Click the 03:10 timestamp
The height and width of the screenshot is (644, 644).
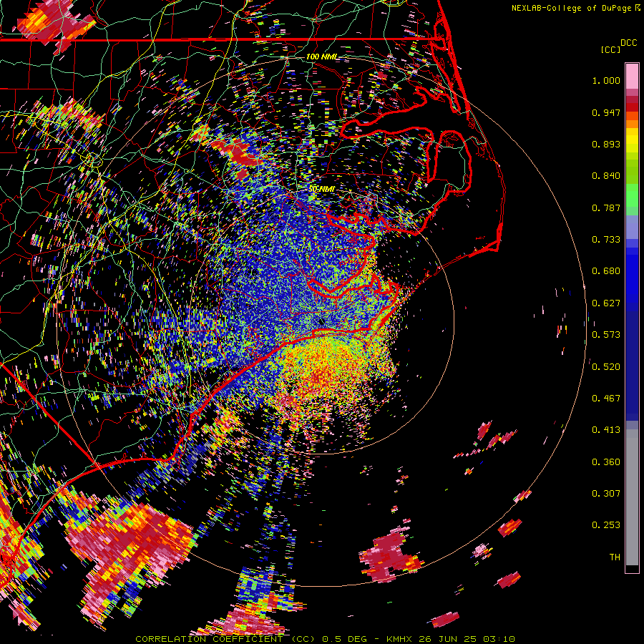[499, 639]
